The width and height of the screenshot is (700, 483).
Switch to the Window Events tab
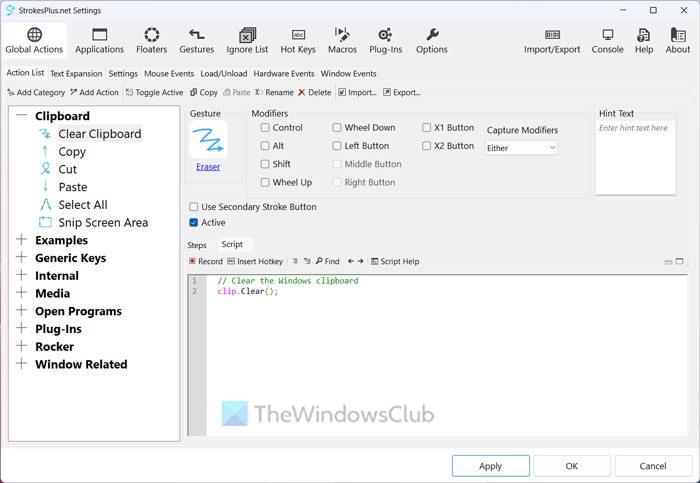coord(348,74)
